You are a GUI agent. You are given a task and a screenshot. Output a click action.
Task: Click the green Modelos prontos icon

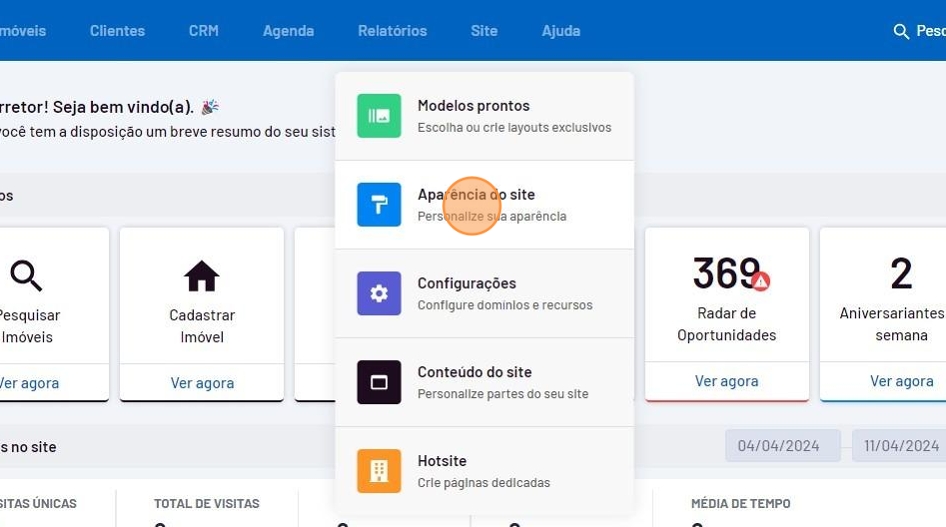coord(379,116)
